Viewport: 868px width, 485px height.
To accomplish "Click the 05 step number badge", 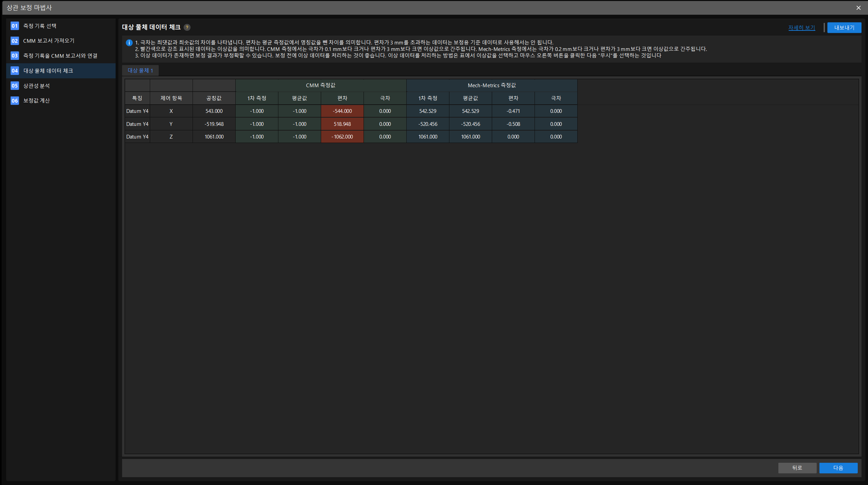I will (x=15, y=86).
